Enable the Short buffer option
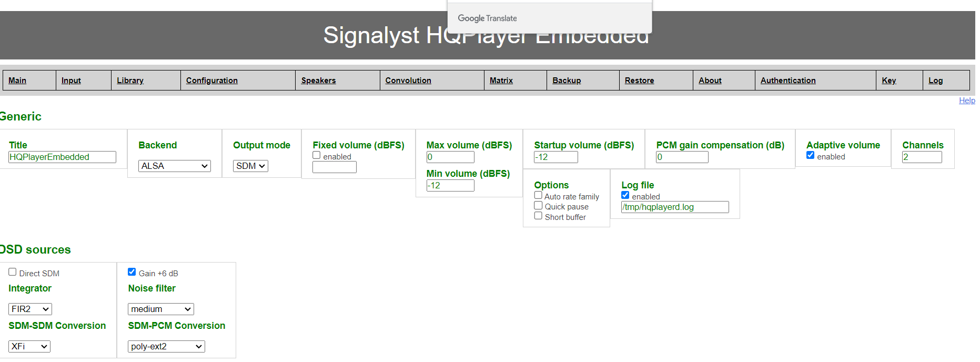This screenshot has height=362, width=980. [538, 216]
